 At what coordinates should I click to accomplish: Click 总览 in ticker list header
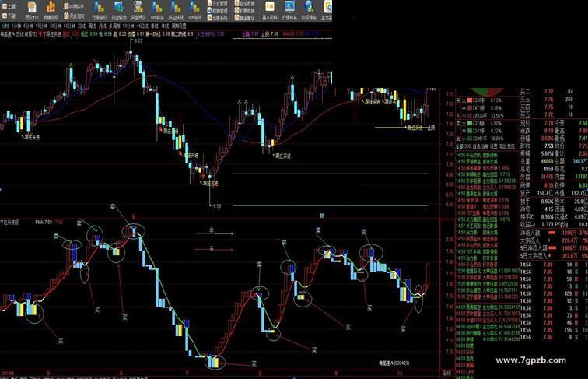click(511, 146)
